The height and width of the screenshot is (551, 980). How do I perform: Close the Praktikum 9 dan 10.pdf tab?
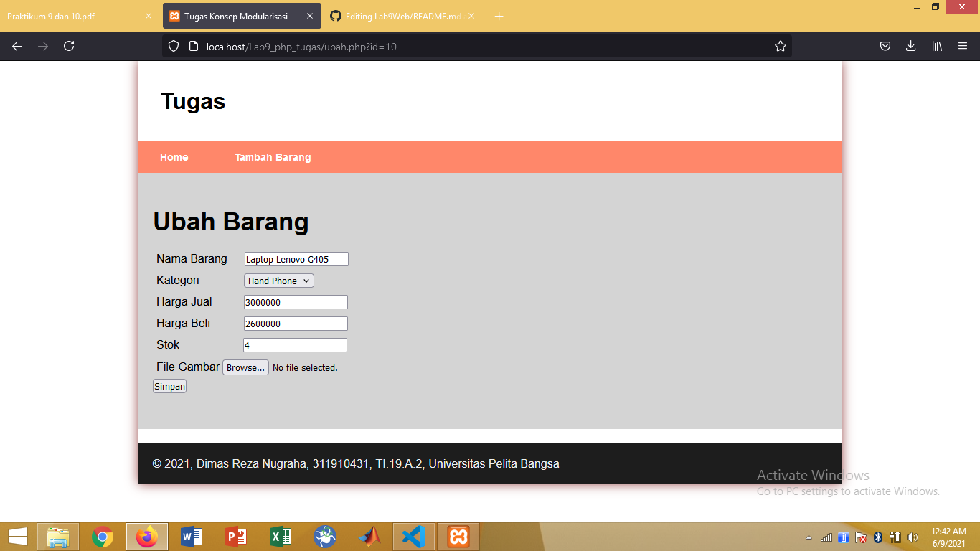(149, 16)
